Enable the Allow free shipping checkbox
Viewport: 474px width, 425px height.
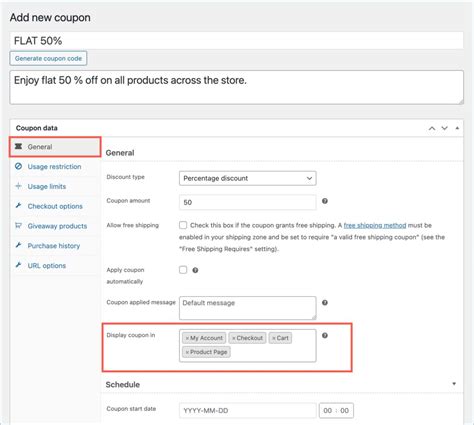183,225
